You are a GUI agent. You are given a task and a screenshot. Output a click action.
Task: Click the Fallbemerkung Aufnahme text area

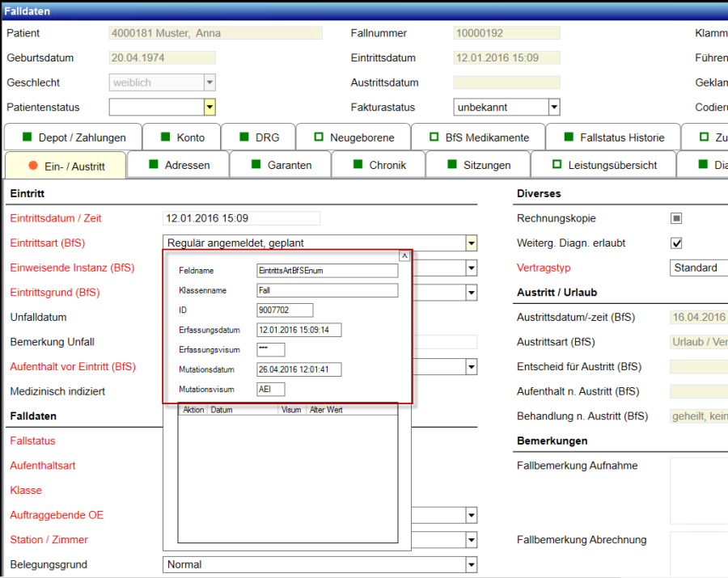699,491
